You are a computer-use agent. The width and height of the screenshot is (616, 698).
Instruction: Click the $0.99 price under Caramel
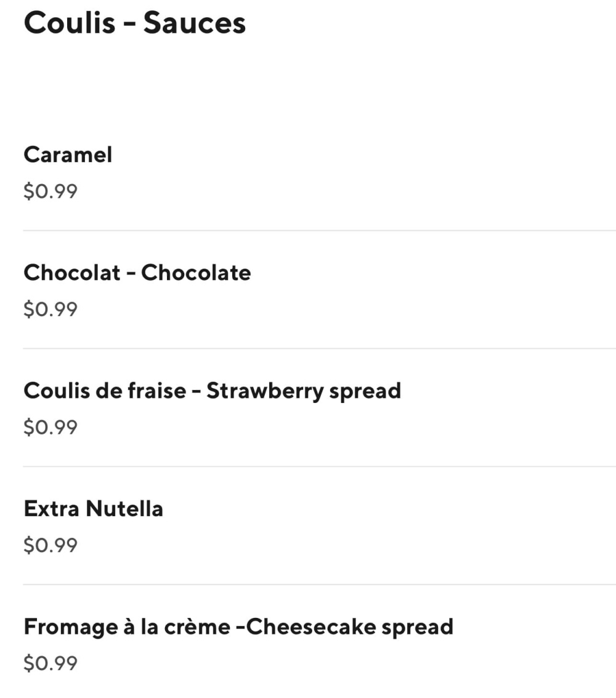(x=51, y=191)
